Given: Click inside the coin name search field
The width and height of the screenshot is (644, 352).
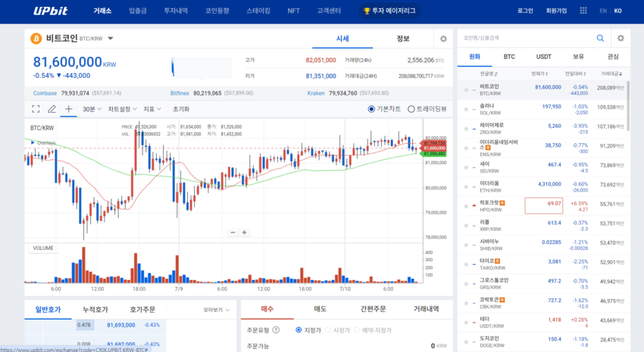Looking at the screenshot, I should (x=526, y=38).
